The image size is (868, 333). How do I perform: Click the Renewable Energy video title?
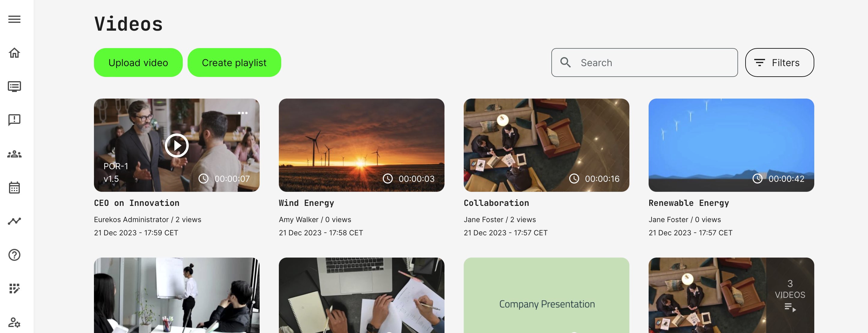[689, 203]
